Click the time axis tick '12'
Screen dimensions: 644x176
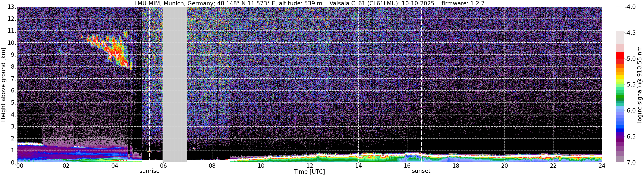pos(310,166)
